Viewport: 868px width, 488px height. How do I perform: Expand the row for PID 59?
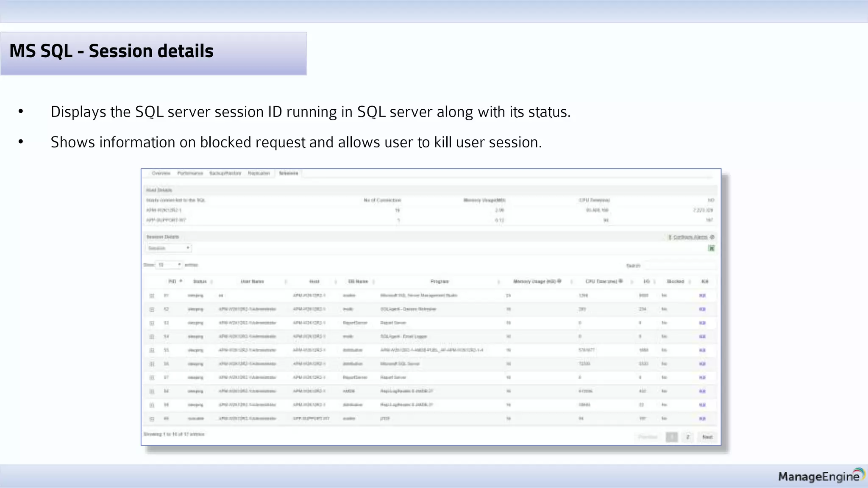click(152, 405)
